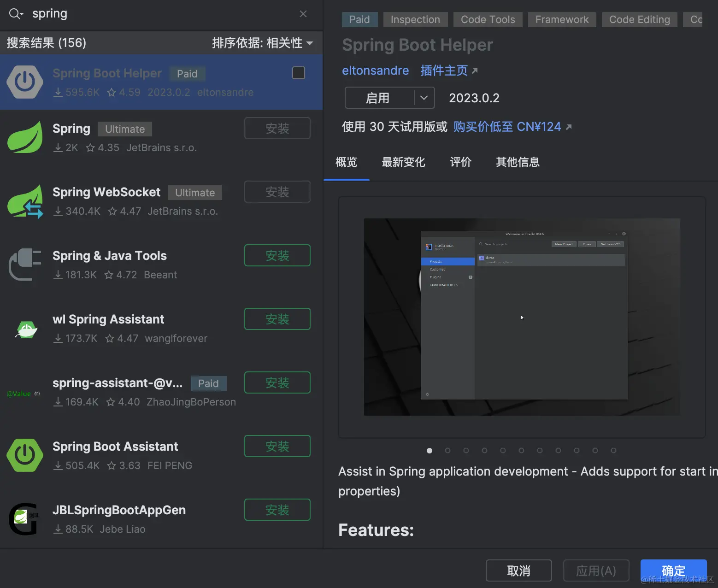The width and height of the screenshot is (718, 588).
Task: Toggle the Spring Boot Helper checkbox
Action: (299, 73)
